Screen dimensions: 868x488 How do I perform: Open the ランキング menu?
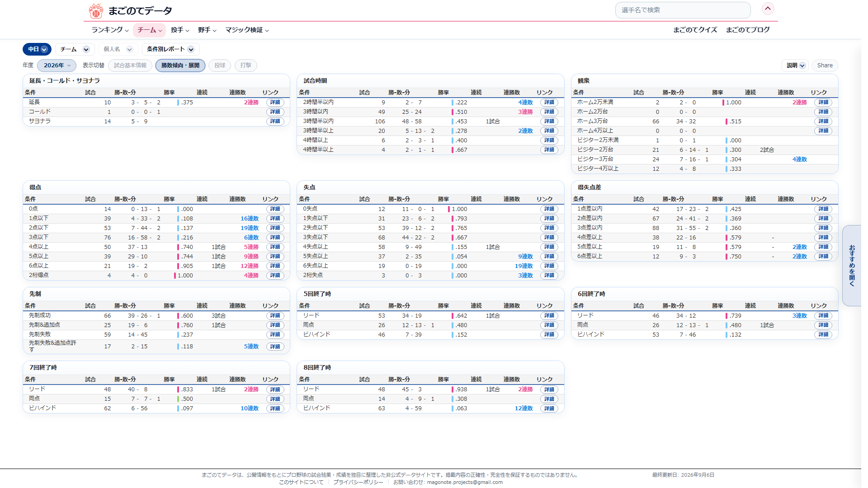point(110,30)
